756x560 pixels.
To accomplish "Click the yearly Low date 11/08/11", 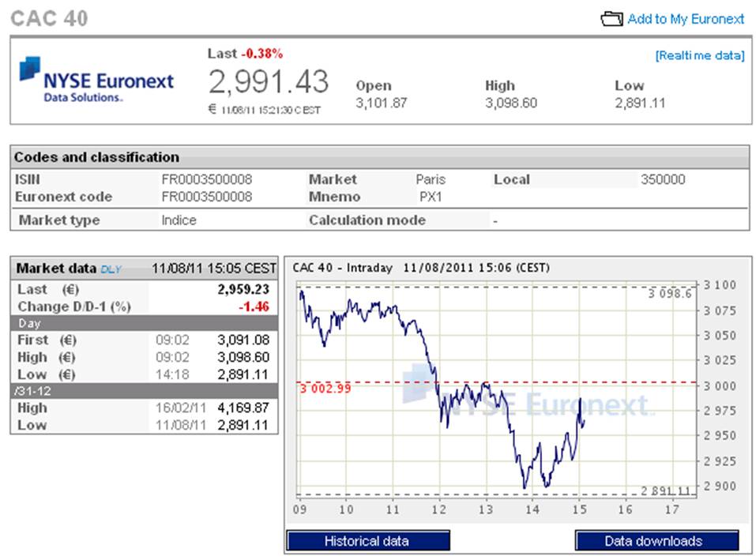I will click(180, 425).
